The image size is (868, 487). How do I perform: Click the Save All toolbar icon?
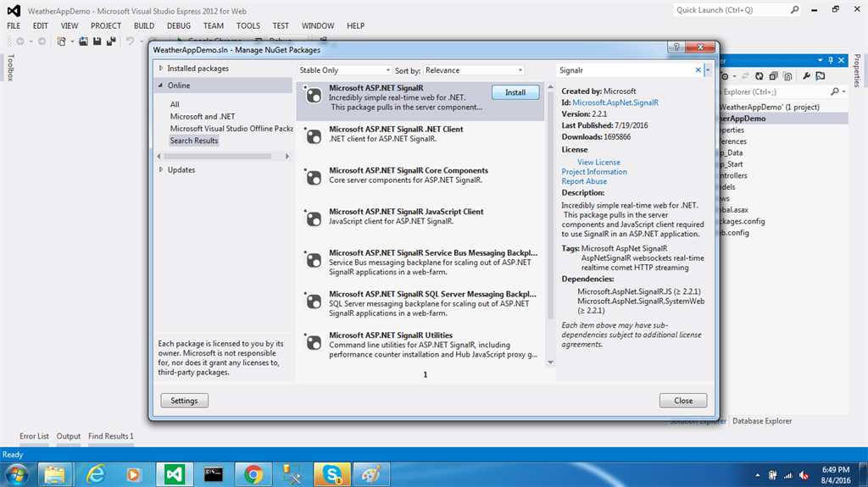coord(111,41)
